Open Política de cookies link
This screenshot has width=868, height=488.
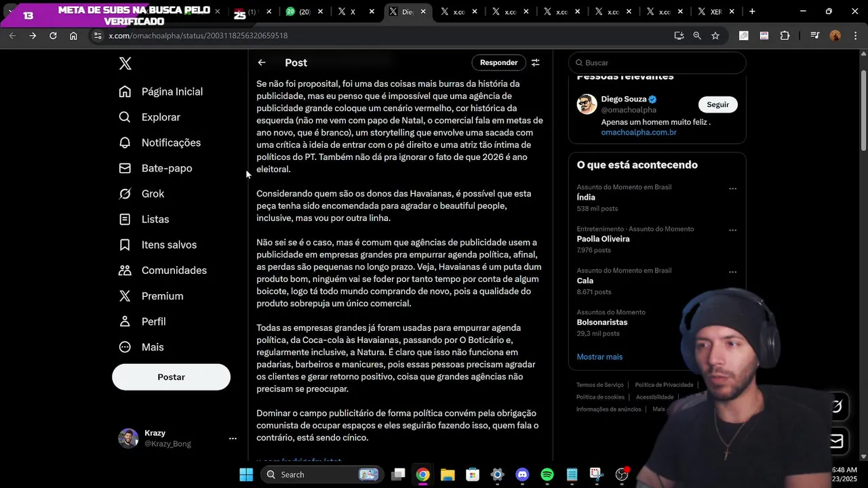tap(600, 397)
